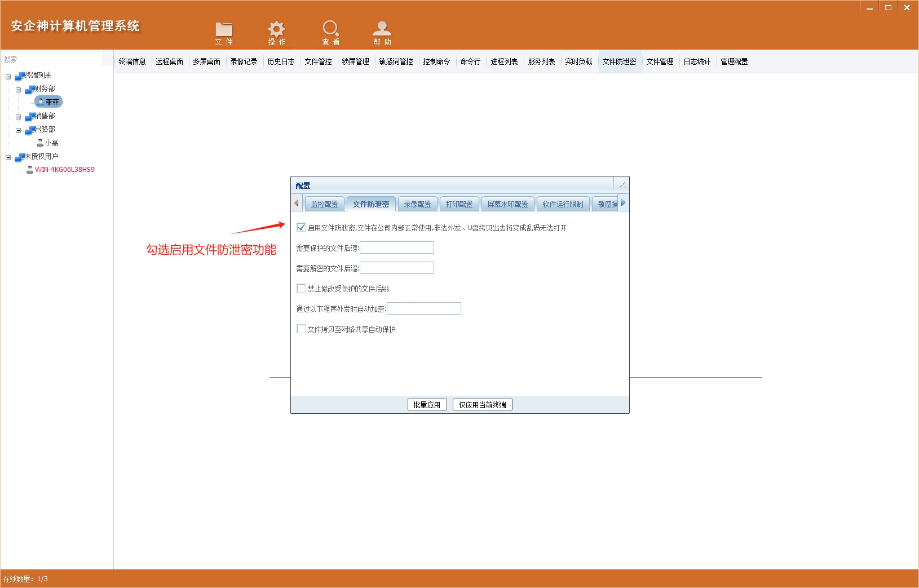Open the 录像记录 main tab
The width and height of the screenshot is (919, 588).
coord(244,61)
